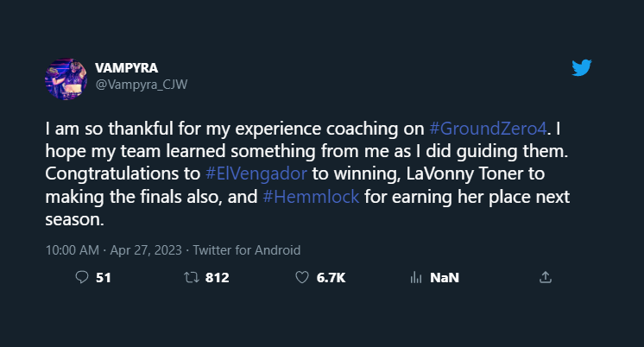The height and width of the screenshot is (347, 644).
Task: Click the NaN views count
Action: click(444, 278)
